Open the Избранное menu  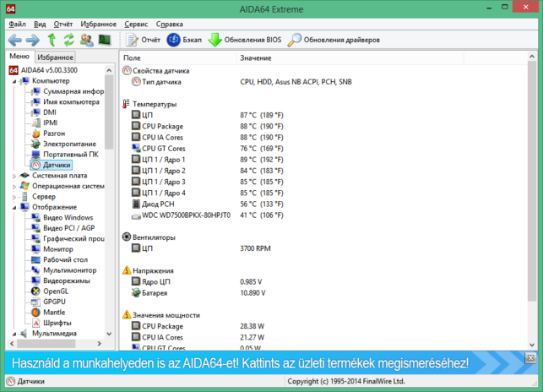98,24
